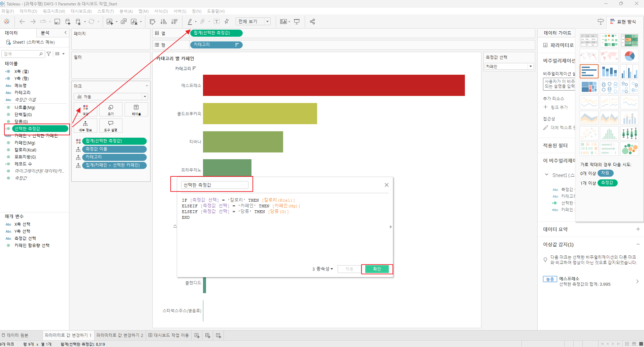Open the Size card in Marks
Viewport: 644px width, 347px height.
pyautogui.click(x=111, y=109)
